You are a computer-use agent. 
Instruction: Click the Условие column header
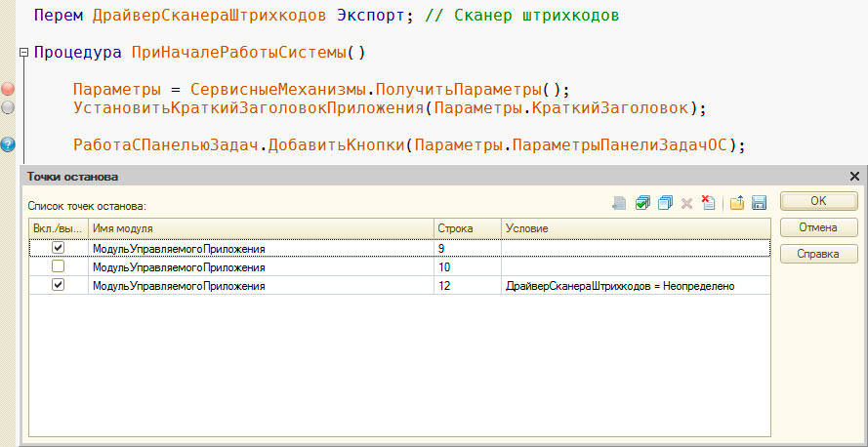(636, 228)
